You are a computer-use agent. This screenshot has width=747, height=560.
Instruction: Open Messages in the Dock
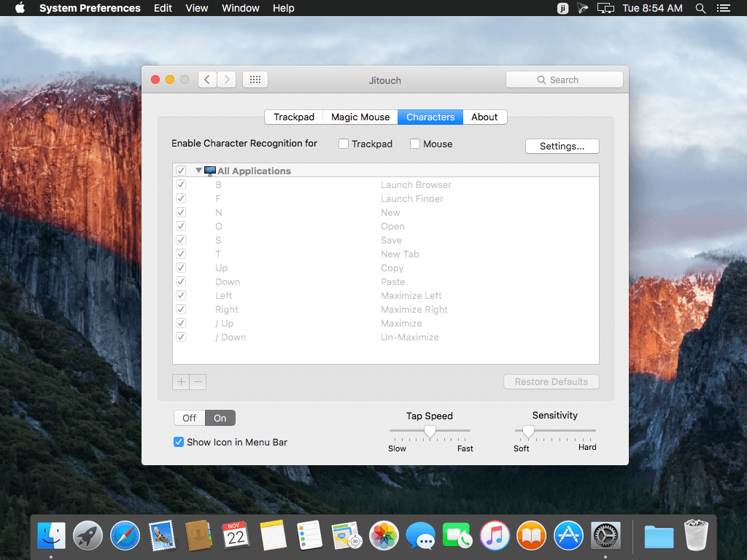coord(421,535)
